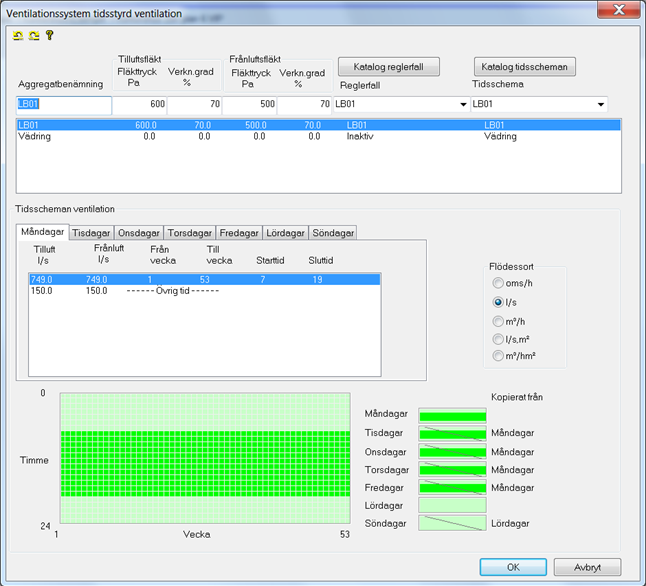
Task: Click the Måndagar schedule swatch
Action: coord(452,415)
